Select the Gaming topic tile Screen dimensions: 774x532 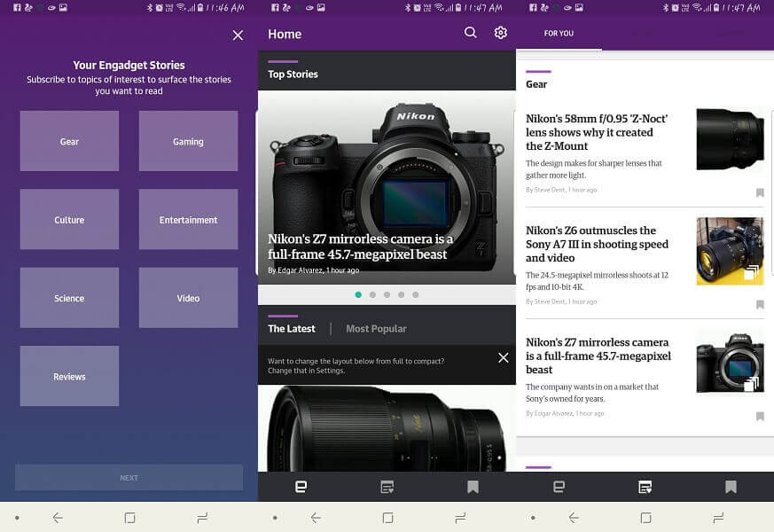[188, 141]
